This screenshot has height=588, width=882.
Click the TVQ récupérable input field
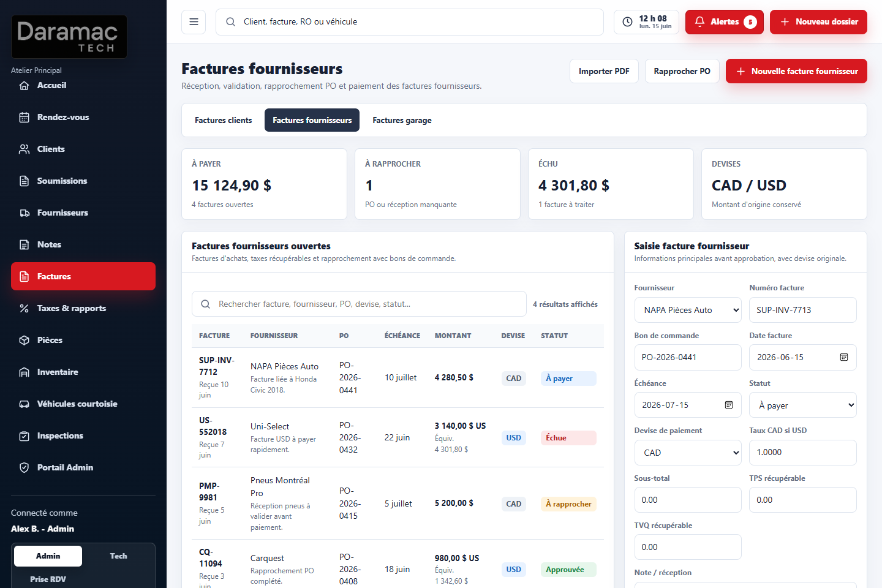pyautogui.click(x=688, y=547)
